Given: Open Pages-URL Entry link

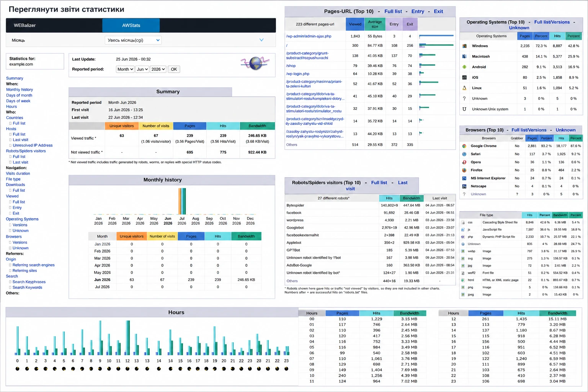Looking at the screenshot, I should click(418, 11).
